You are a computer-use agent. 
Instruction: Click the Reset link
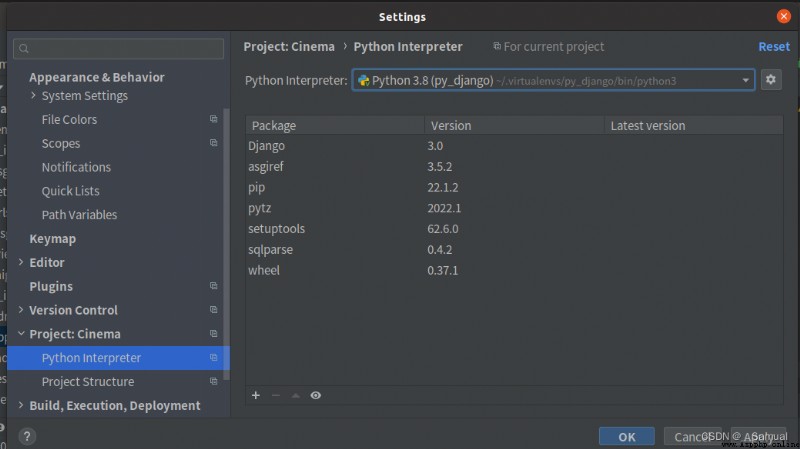click(774, 46)
